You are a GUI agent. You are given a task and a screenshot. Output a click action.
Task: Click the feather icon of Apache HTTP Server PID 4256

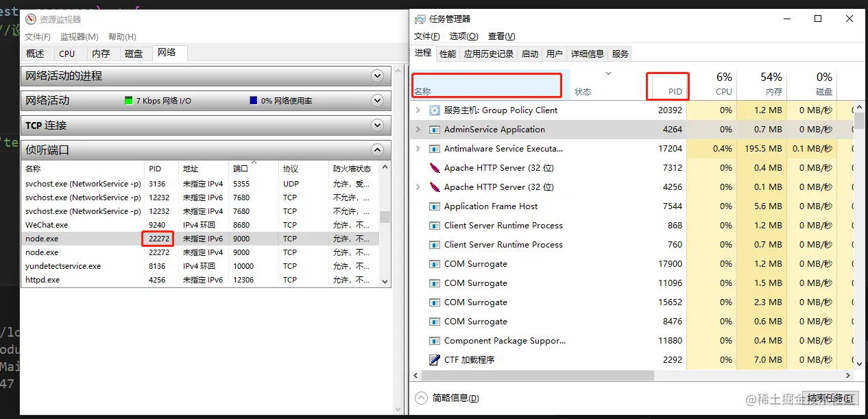click(434, 187)
